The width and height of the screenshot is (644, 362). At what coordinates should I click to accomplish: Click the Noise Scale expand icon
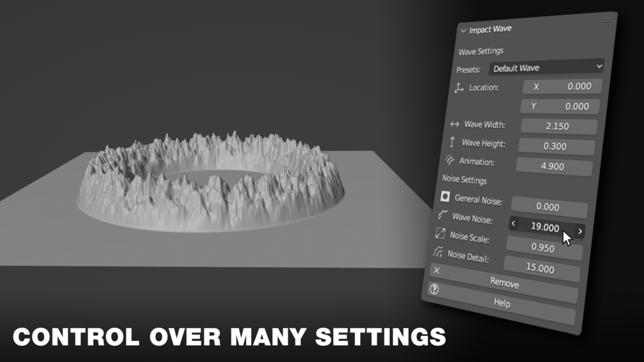[440, 233]
